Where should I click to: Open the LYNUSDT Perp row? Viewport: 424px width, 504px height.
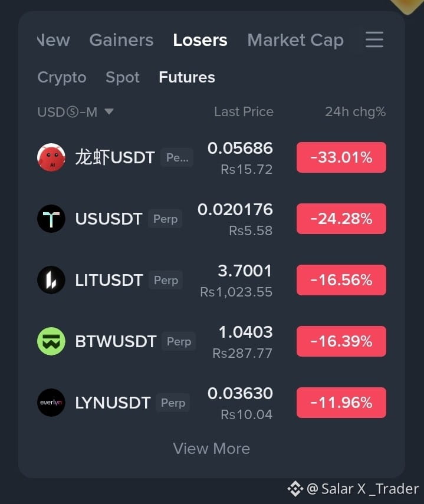(212, 403)
